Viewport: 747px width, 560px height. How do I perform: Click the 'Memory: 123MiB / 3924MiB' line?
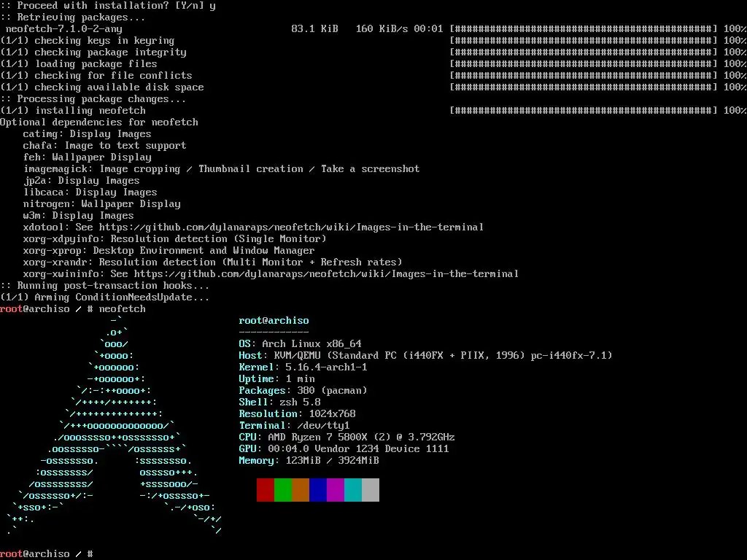click(x=309, y=461)
